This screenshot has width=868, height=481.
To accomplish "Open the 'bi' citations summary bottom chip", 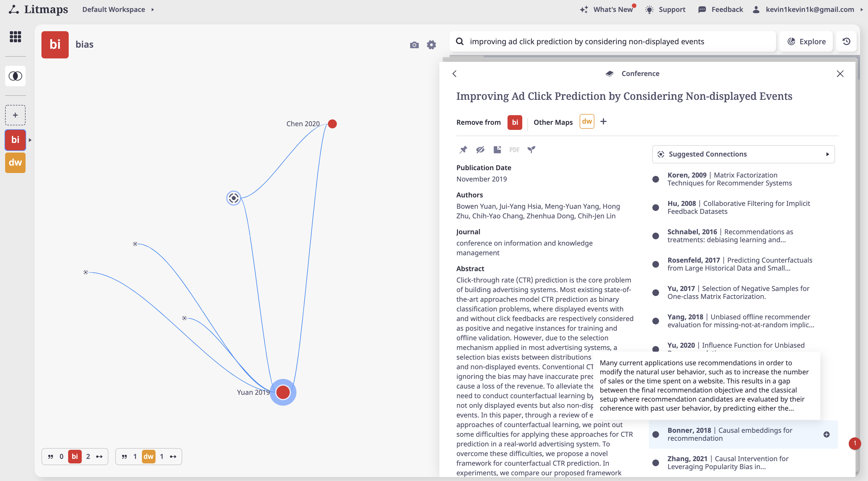I will [75, 456].
